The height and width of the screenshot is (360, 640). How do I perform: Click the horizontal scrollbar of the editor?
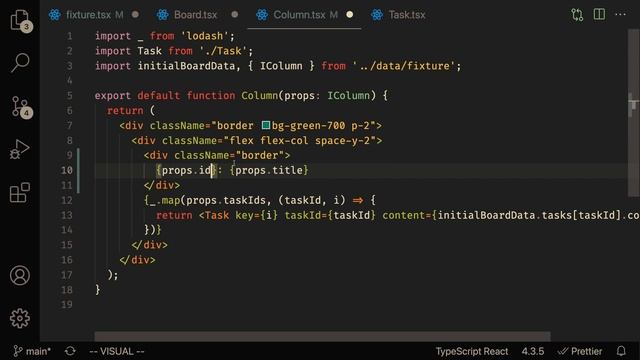322,336
